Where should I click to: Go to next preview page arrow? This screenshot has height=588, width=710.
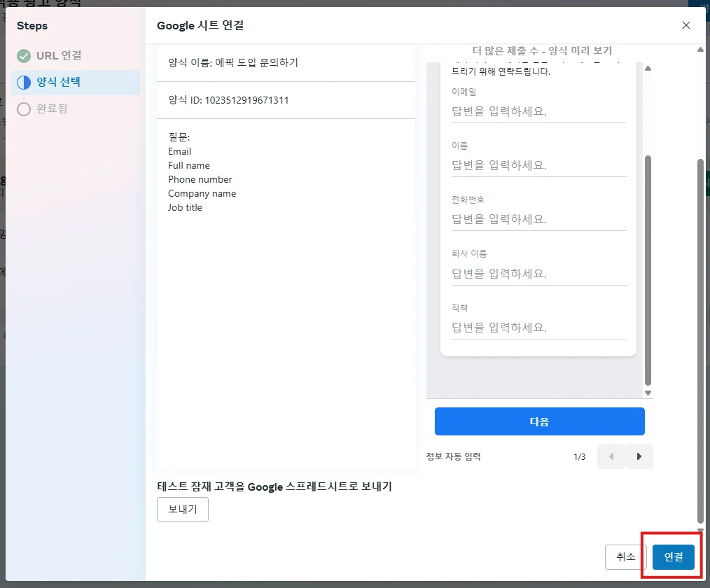click(x=639, y=456)
